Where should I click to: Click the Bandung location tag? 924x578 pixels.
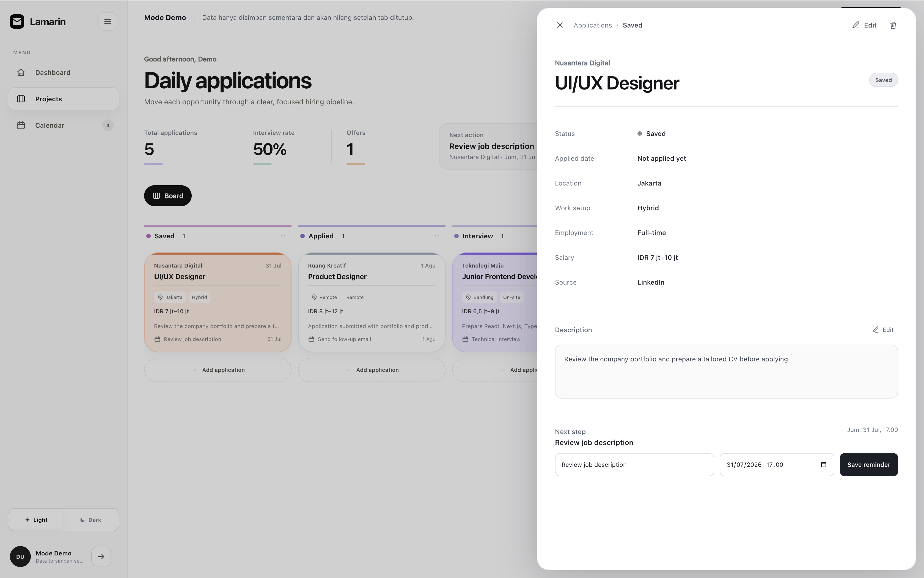(x=480, y=297)
